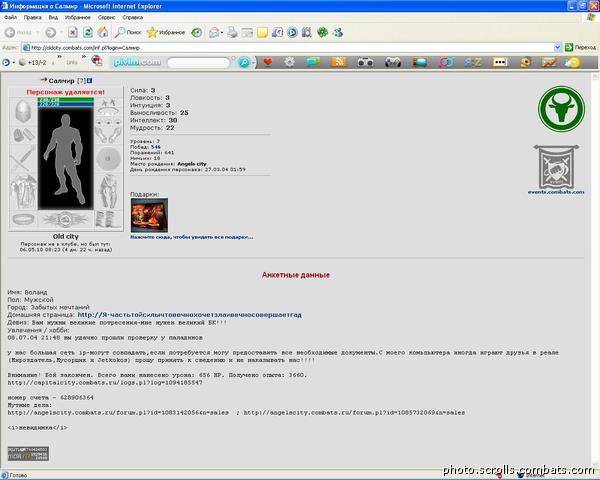
Task: Open the events.combats.com banner link
Action: 556,170
